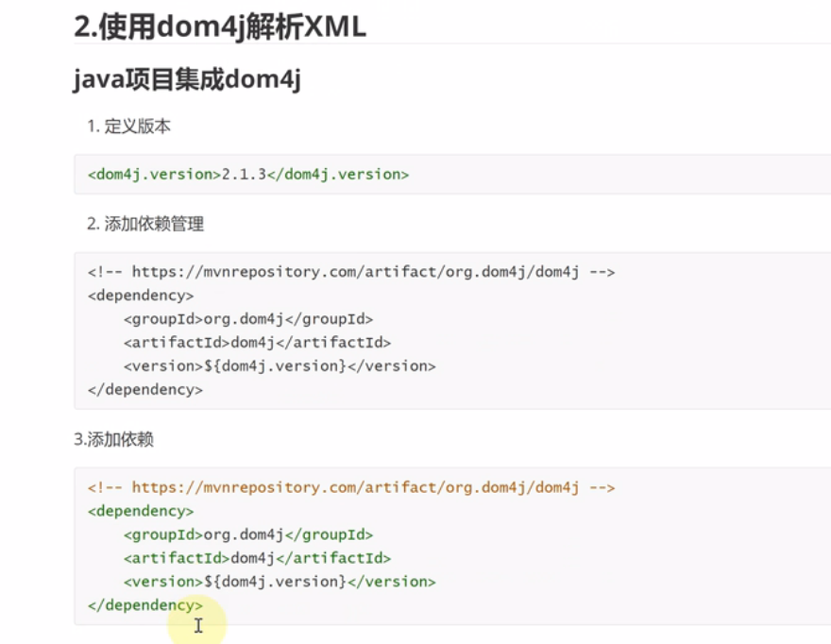This screenshot has width=831, height=644.
Task: Click closing </dependency> tag in 添加依赖管理 block
Action: pos(144,389)
